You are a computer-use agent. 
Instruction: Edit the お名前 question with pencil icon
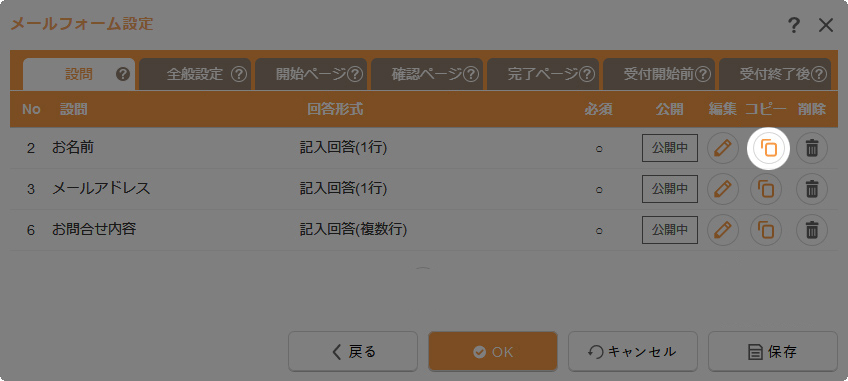(723, 148)
